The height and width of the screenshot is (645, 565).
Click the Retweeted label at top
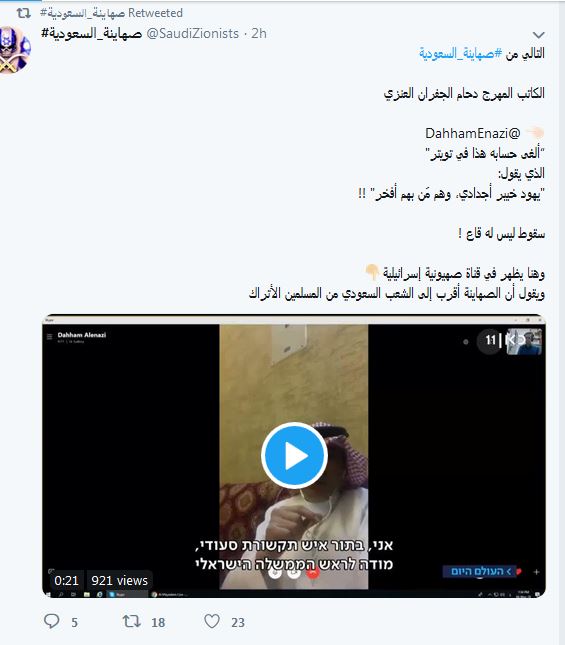click(155, 13)
